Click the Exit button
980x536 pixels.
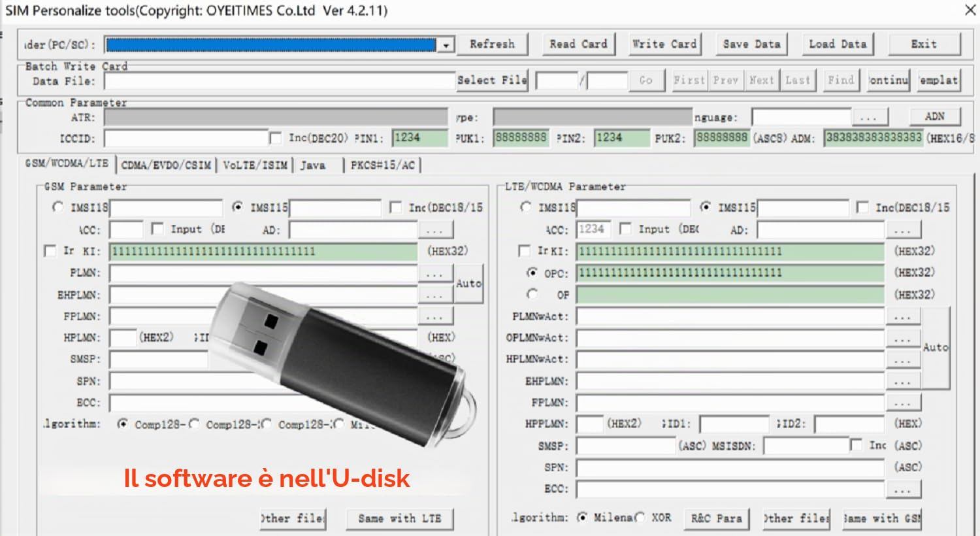click(924, 44)
